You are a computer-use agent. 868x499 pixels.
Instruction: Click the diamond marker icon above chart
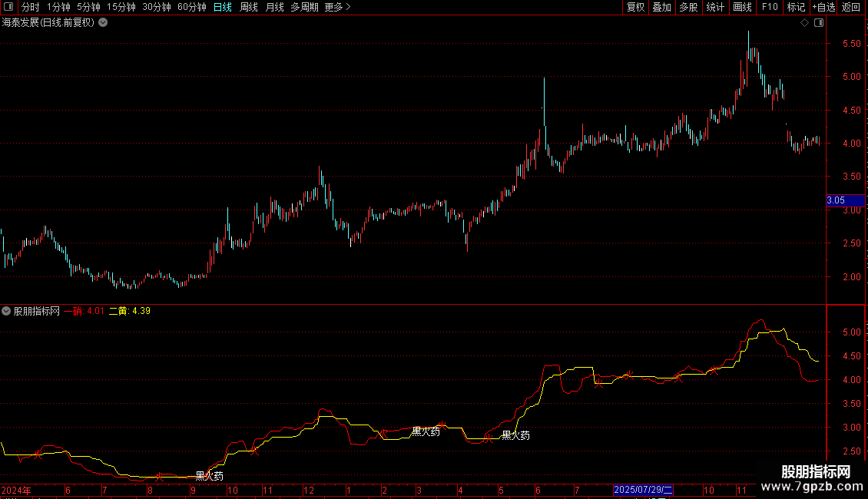coord(804,23)
